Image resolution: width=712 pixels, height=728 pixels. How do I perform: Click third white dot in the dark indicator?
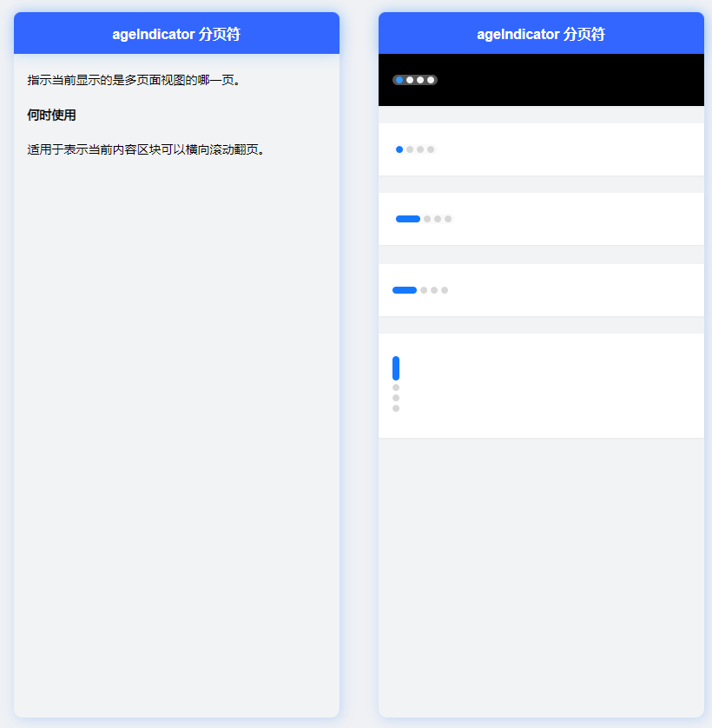pyautogui.click(x=420, y=80)
